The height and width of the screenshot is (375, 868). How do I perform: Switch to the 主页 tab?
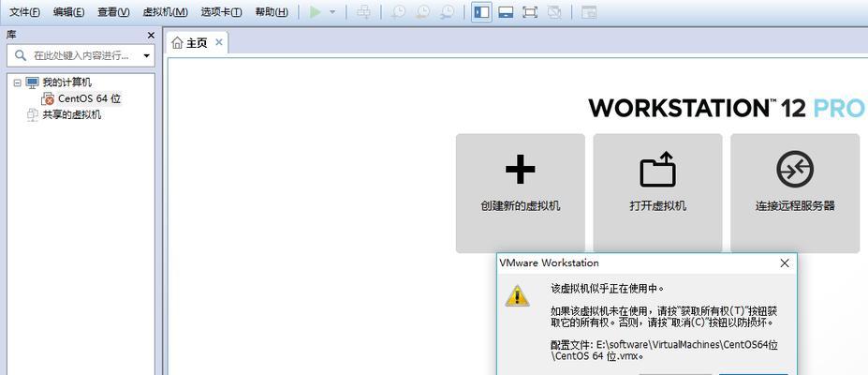[197, 42]
